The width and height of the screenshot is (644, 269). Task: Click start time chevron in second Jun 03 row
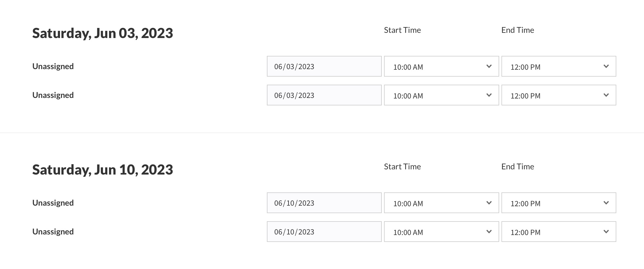click(489, 95)
